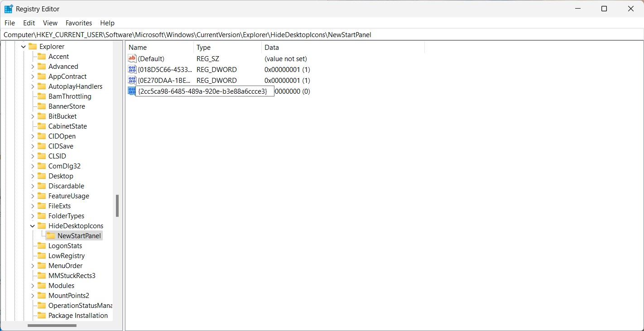Select the MountPoints2 tree key
The height and width of the screenshot is (331, 644).
69,296
